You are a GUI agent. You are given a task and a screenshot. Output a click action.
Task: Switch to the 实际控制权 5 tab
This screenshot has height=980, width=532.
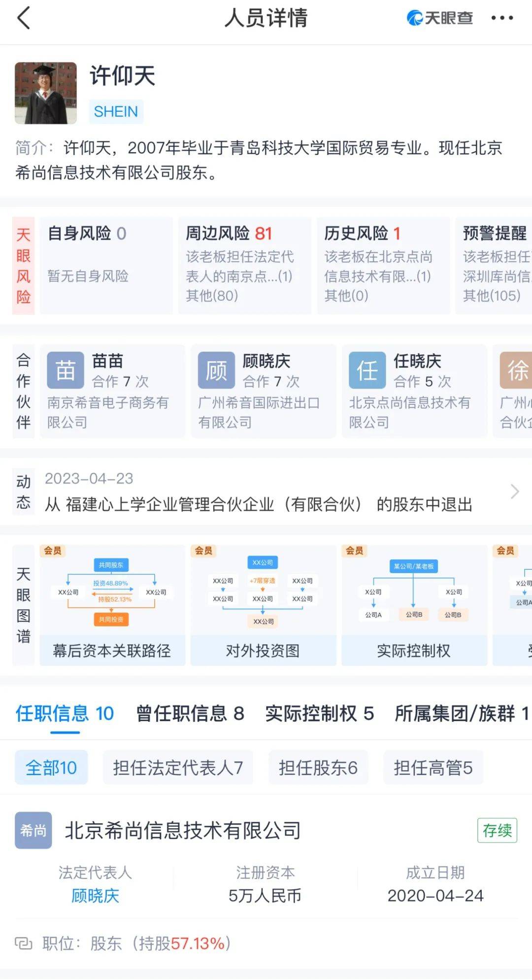point(320,713)
